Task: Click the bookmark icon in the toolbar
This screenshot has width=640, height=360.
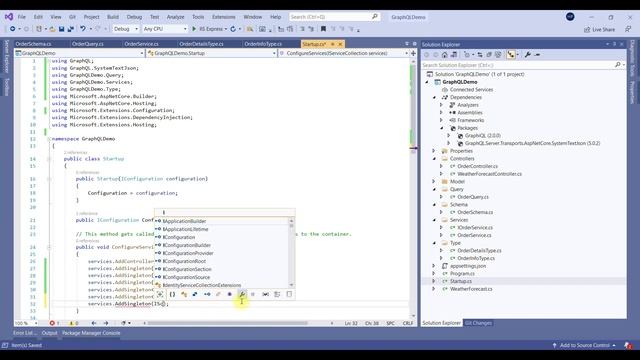Action: click(x=323, y=29)
